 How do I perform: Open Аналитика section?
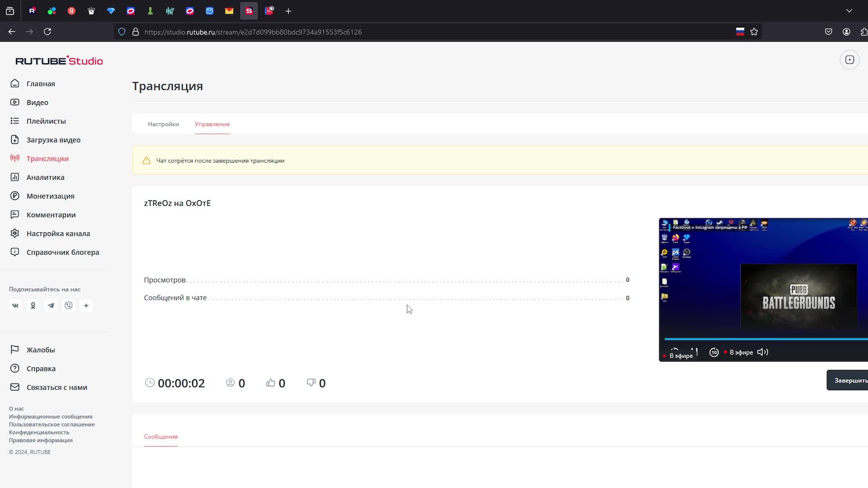tap(37, 177)
